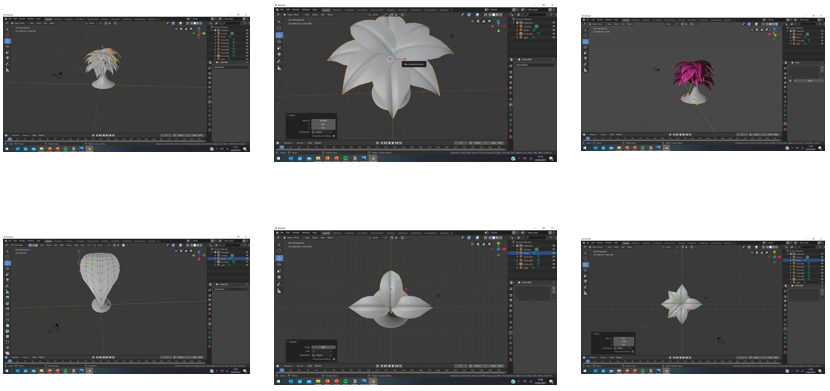Hide Light via eye icon in three-petal window
The image size is (830, 391).
(x=554, y=268)
